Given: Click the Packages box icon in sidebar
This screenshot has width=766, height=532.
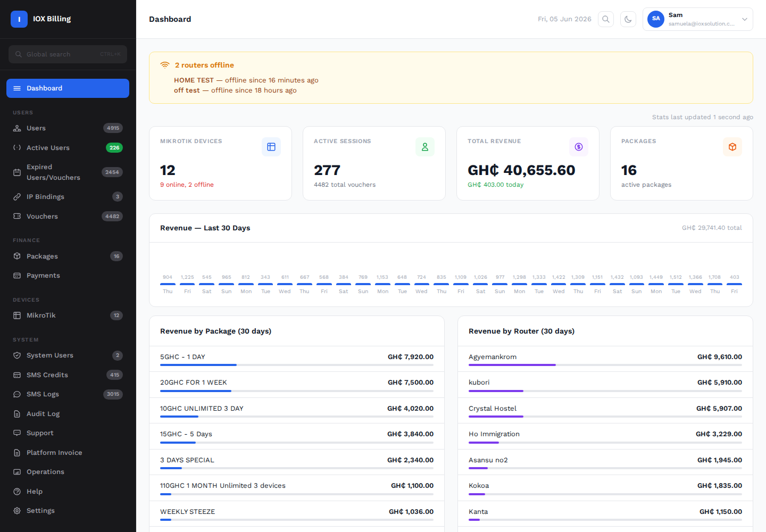Looking at the screenshot, I should click(x=17, y=256).
